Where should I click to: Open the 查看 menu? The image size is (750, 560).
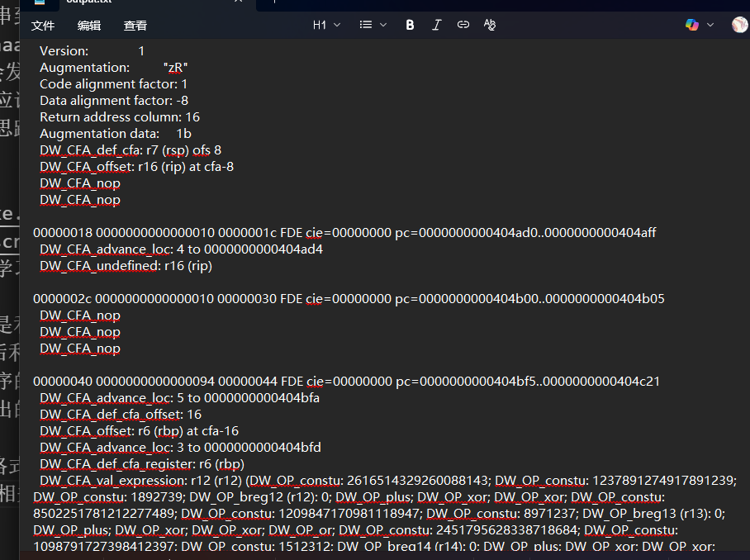tap(135, 26)
